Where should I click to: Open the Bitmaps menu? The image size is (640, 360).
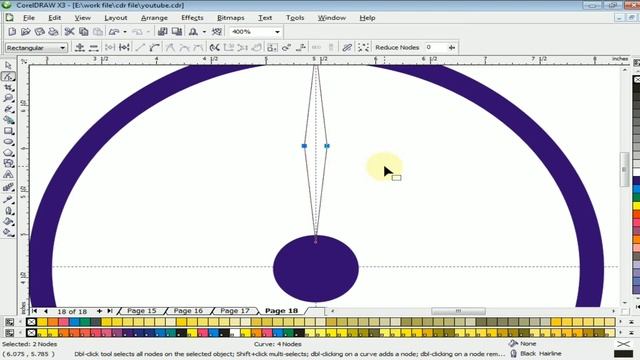pyautogui.click(x=231, y=18)
